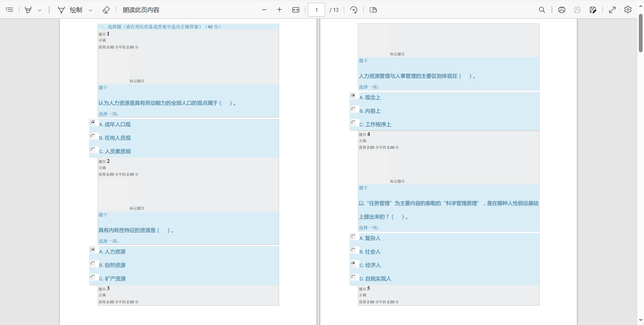
Task: Click the 题目 3 heading
Action: pos(104,288)
